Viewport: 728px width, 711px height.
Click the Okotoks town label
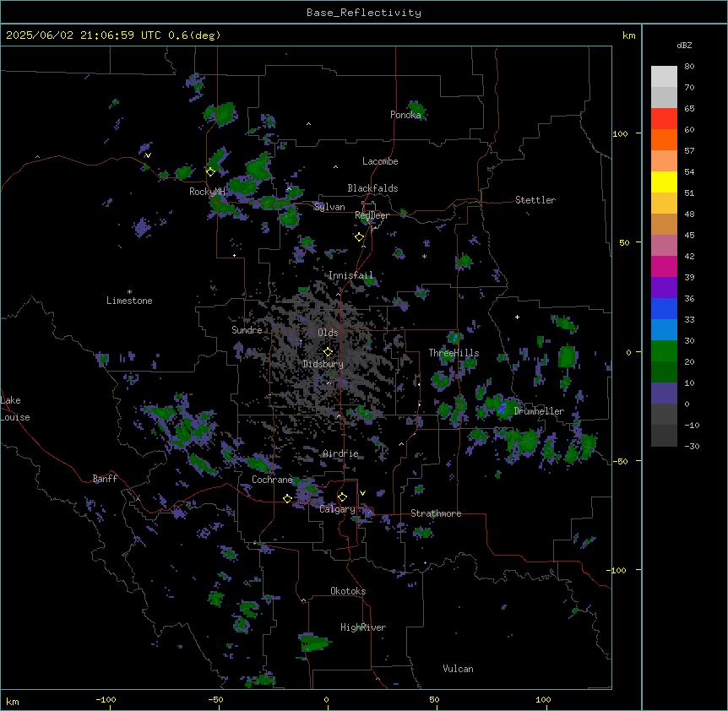(x=348, y=591)
